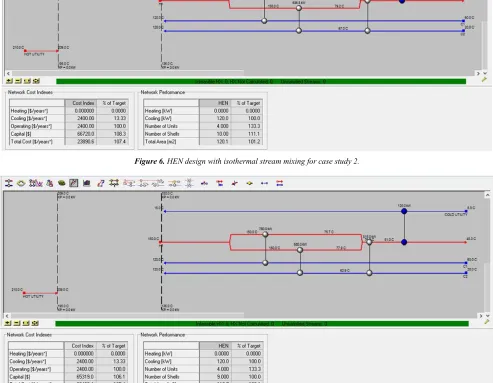Select the Capital value 66720.0 cell
Screen dimensions: 493x383
coord(81,134)
